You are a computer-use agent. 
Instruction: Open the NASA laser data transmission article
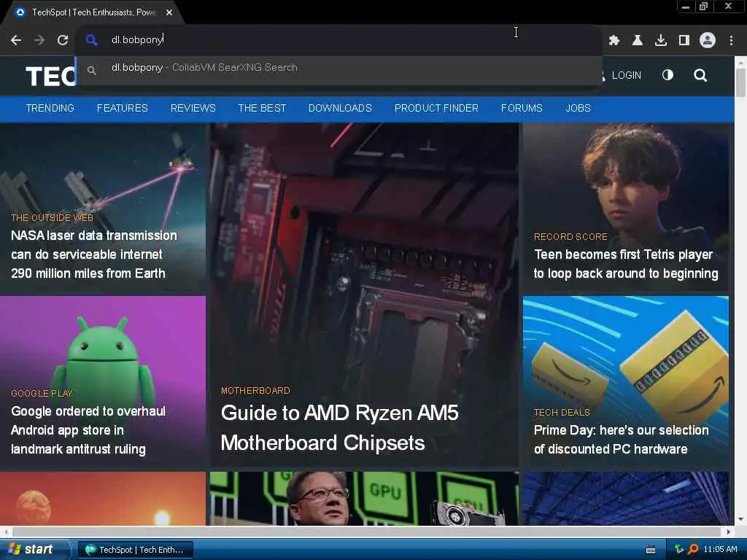(94, 254)
